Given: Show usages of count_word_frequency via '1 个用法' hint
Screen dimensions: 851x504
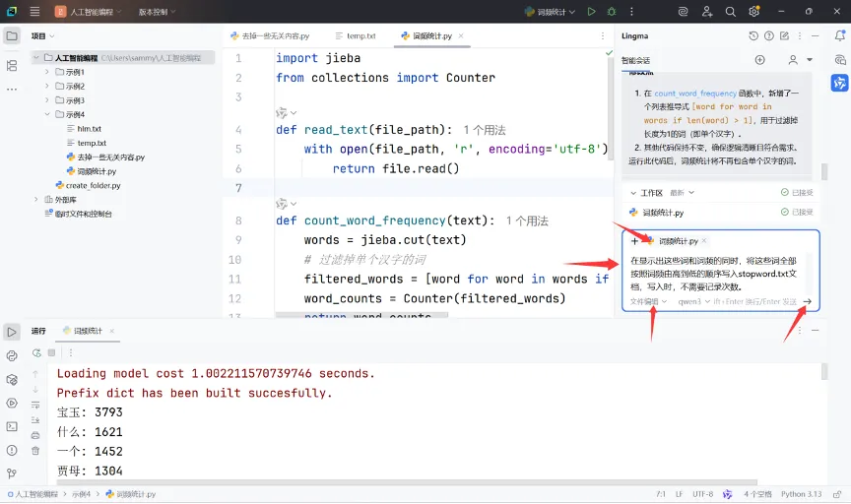Looking at the screenshot, I should click(527, 220).
